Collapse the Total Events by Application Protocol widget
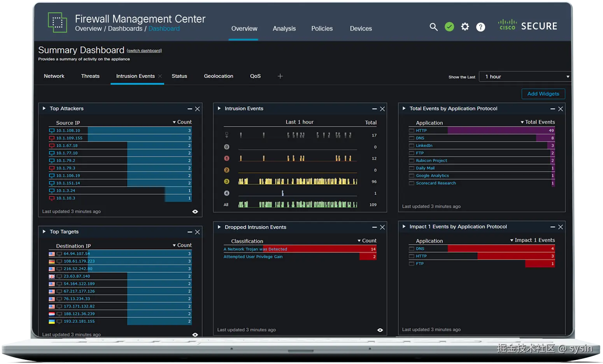603x364 pixels. 552,108
